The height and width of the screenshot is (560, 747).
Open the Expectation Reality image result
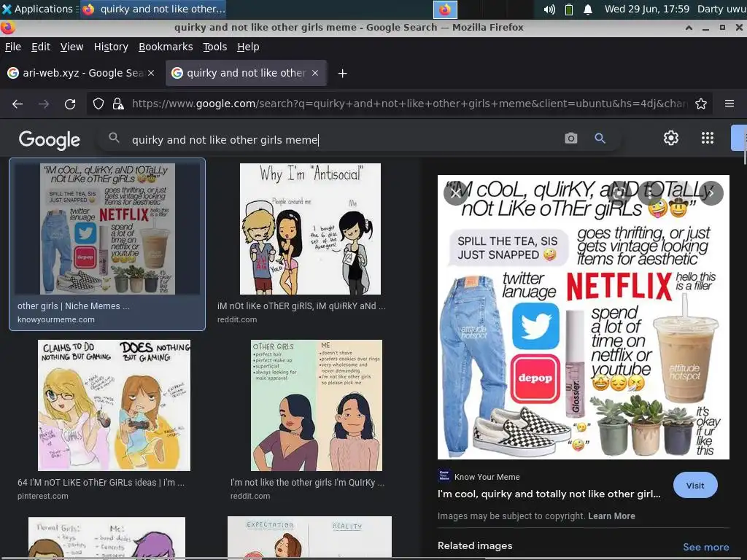tap(309, 537)
